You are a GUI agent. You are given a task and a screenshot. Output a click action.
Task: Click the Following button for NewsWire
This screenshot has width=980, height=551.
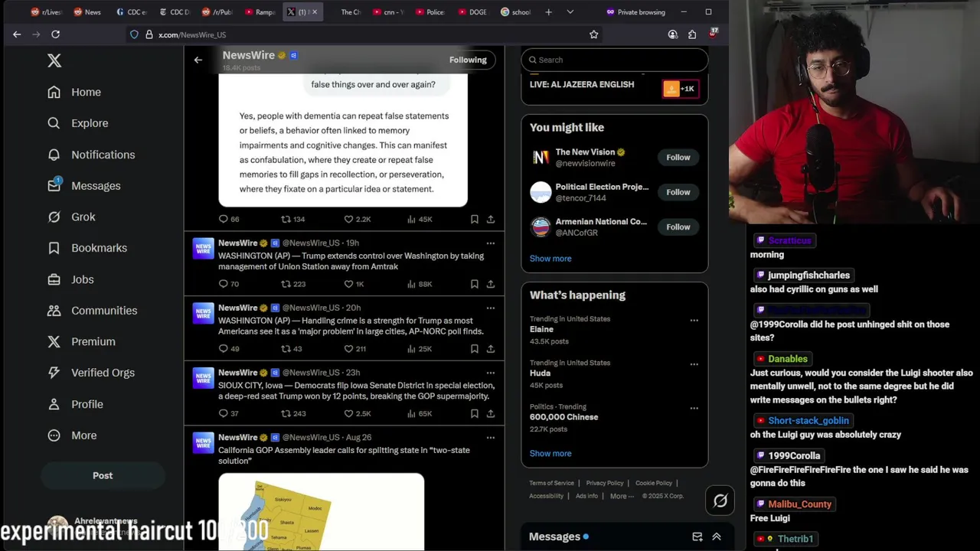[x=468, y=60]
